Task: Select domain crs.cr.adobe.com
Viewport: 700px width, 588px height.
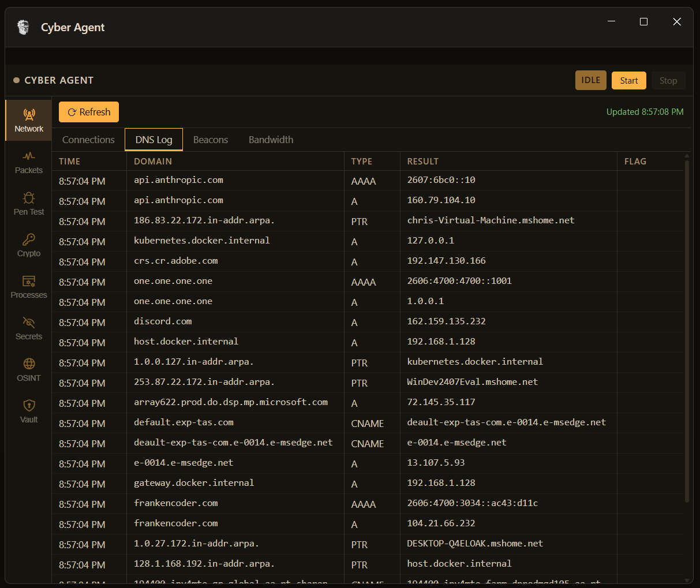Action: coord(176,261)
